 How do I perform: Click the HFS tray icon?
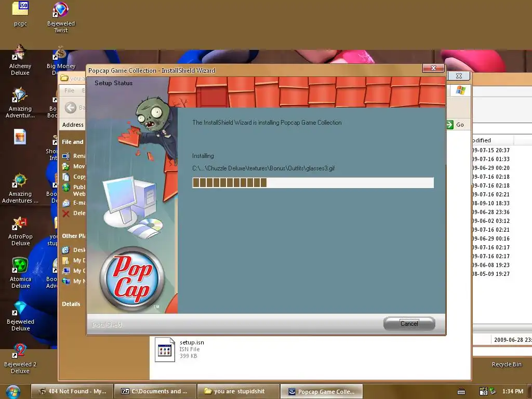pos(484,391)
